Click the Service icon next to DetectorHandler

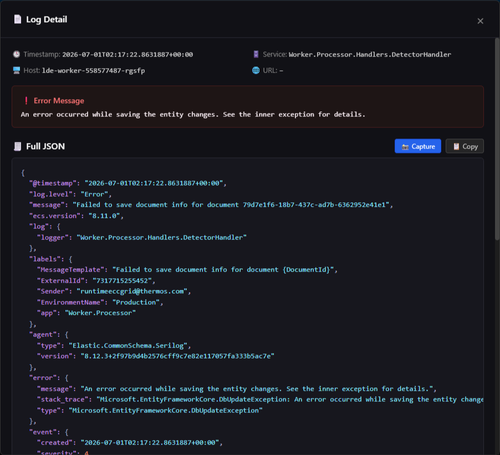click(256, 54)
